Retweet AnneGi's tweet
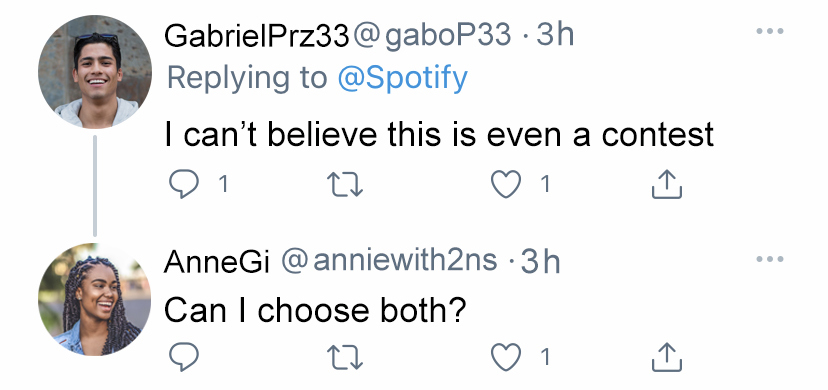This screenshot has height=390, width=828. pyautogui.click(x=345, y=357)
